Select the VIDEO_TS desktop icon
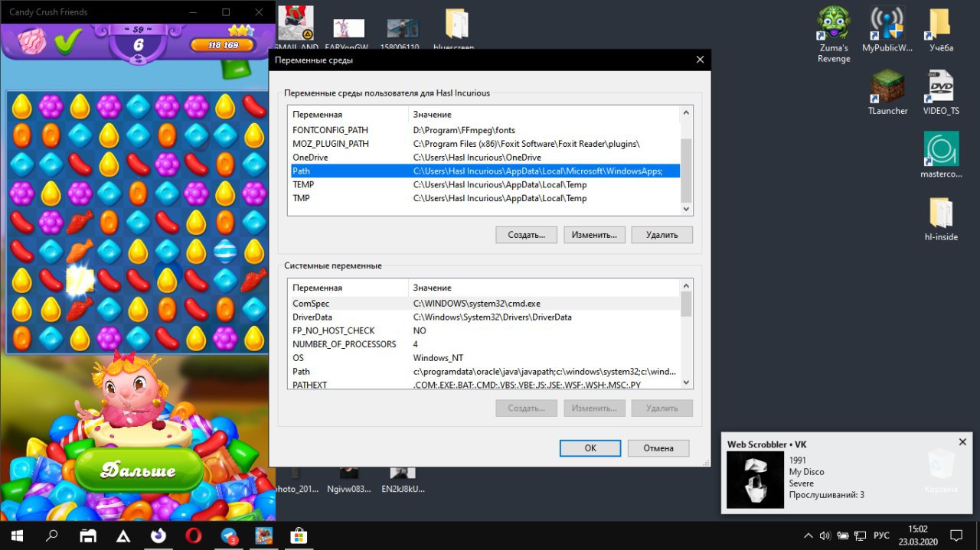Viewport: 980px width, 550px height. [x=941, y=92]
